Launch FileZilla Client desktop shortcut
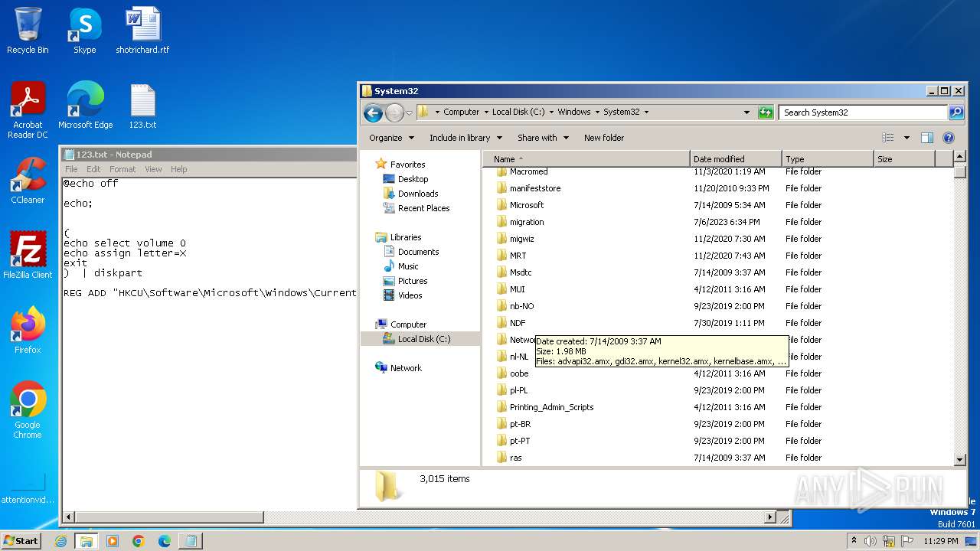This screenshot has width=980, height=551. point(28,256)
